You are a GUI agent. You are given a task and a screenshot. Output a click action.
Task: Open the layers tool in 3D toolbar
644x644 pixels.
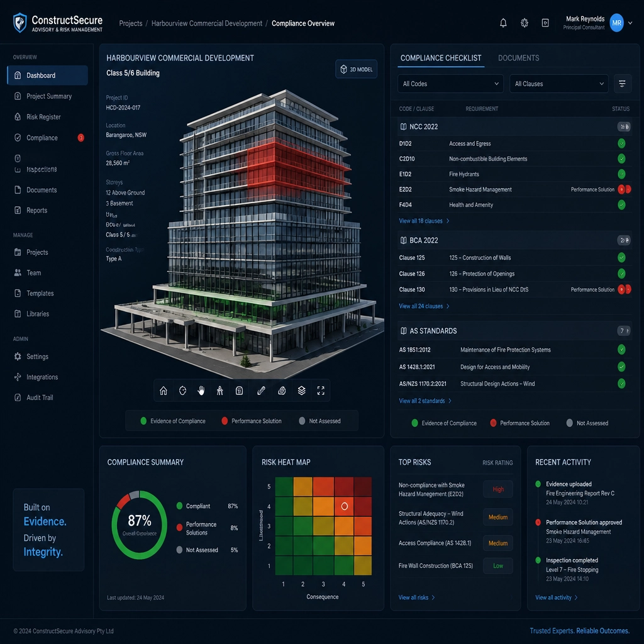(301, 391)
